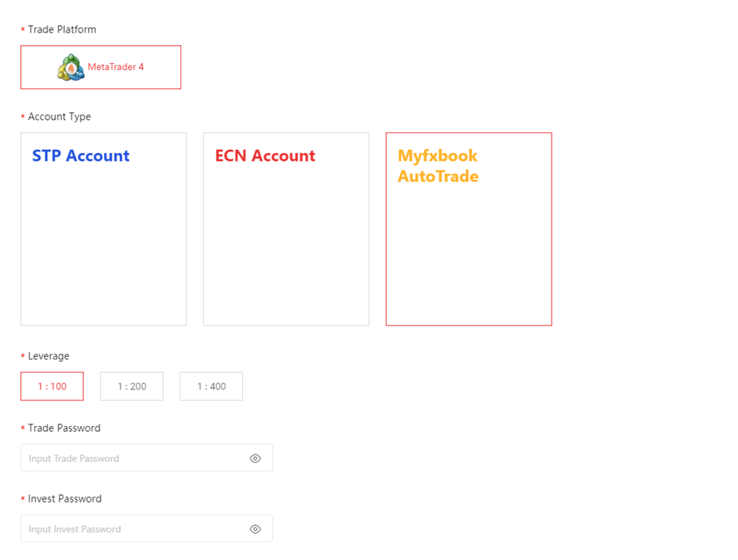The height and width of the screenshot is (560, 738).
Task: Click the Myfxbook AutoTrade orange heading
Action: (x=438, y=166)
